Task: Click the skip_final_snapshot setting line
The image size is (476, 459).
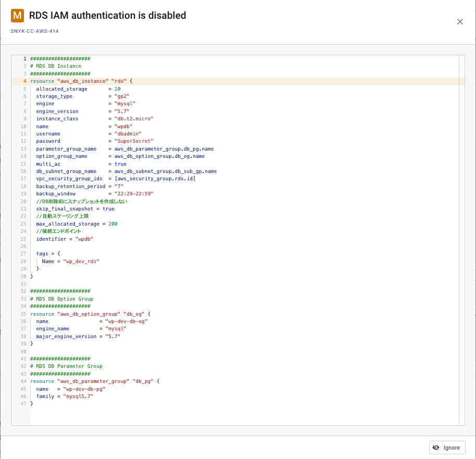Action: pyautogui.click(x=75, y=208)
